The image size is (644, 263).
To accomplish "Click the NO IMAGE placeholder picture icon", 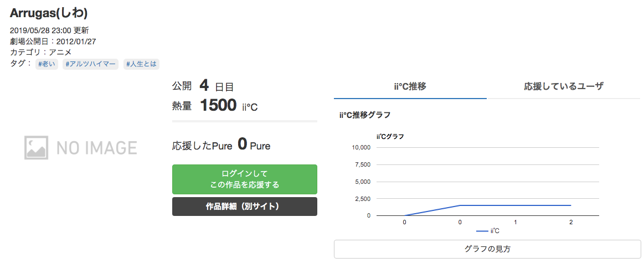I will 36,147.
